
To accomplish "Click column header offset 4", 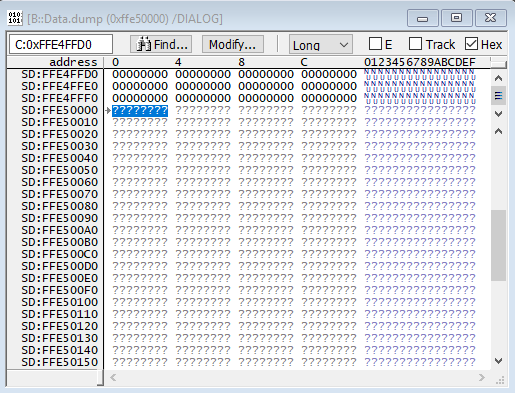I will point(178,62).
